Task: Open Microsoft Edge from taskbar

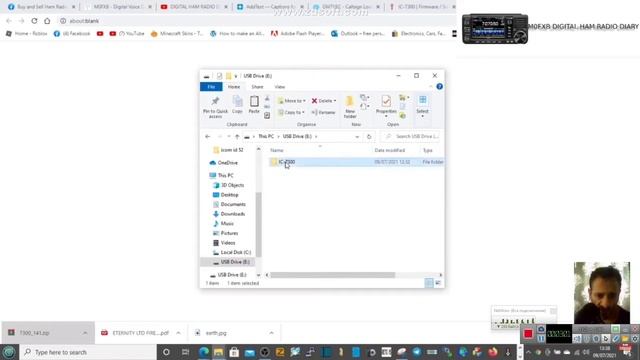Action: (203, 352)
